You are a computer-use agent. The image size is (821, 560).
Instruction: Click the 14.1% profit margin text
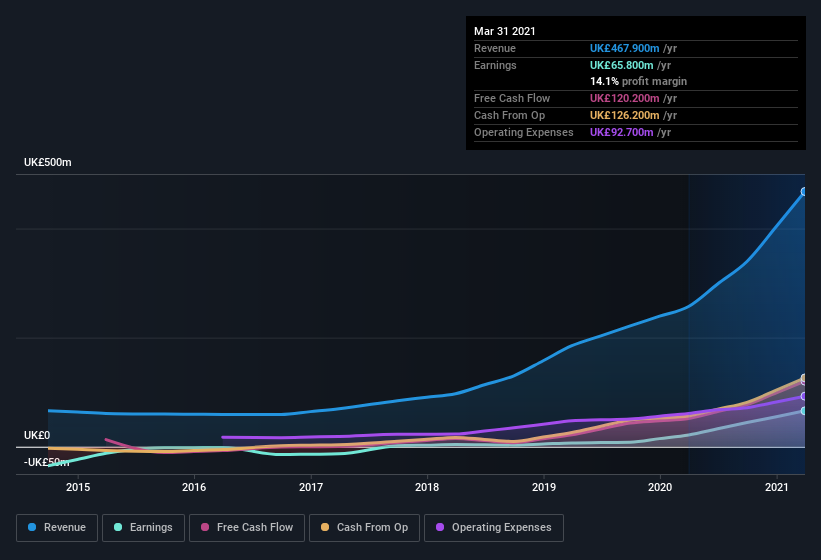pyautogui.click(x=638, y=81)
